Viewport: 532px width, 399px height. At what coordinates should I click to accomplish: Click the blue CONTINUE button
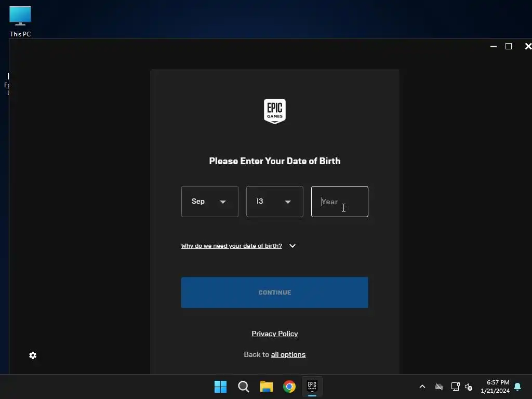click(x=274, y=292)
